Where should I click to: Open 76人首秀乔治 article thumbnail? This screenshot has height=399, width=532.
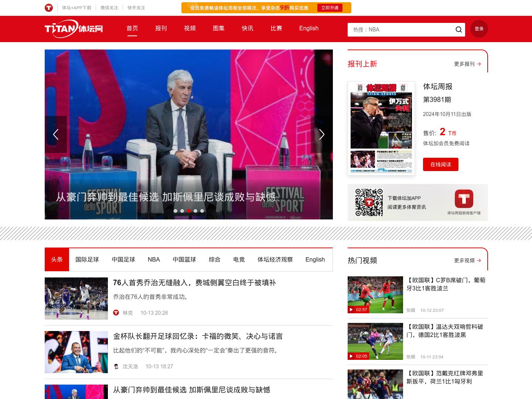click(76, 299)
